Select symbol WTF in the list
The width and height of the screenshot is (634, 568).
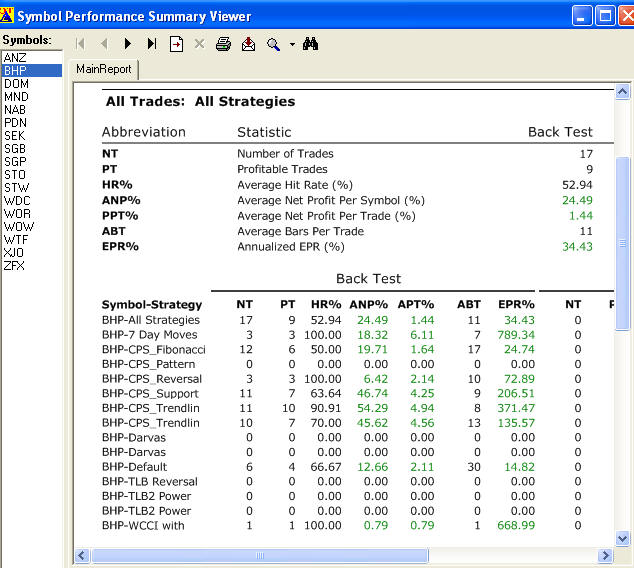[32, 240]
